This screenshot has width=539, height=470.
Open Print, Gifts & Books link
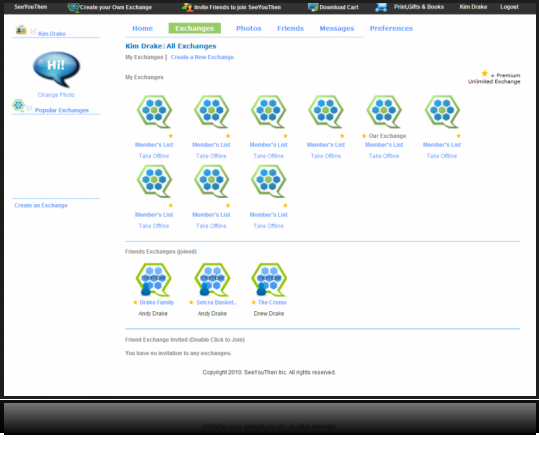pyautogui.click(x=419, y=7)
